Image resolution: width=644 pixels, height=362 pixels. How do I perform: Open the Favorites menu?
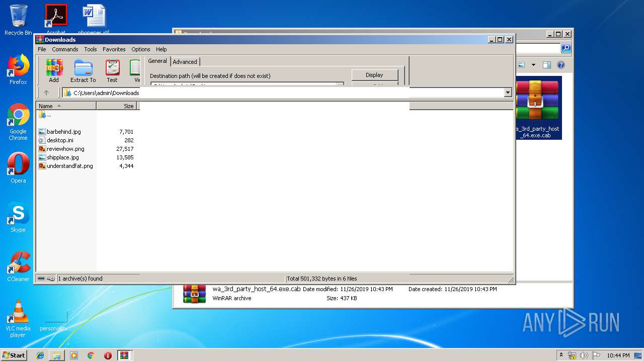114,49
